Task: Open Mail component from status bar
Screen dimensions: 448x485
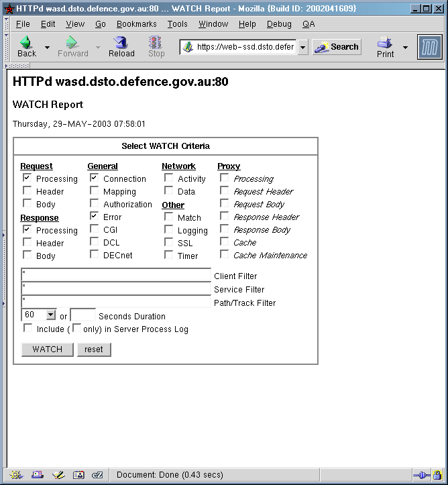Action: (38, 474)
